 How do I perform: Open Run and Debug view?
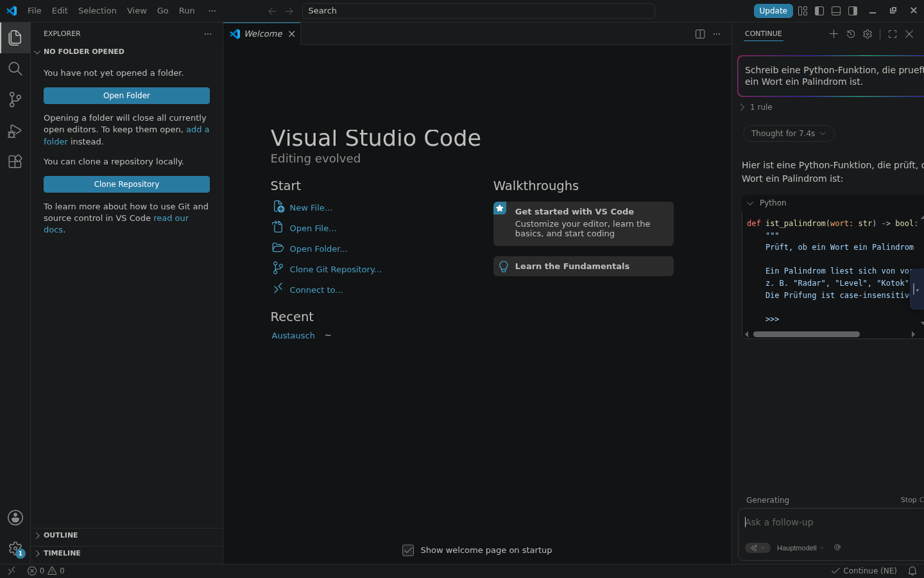pos(15,130)
